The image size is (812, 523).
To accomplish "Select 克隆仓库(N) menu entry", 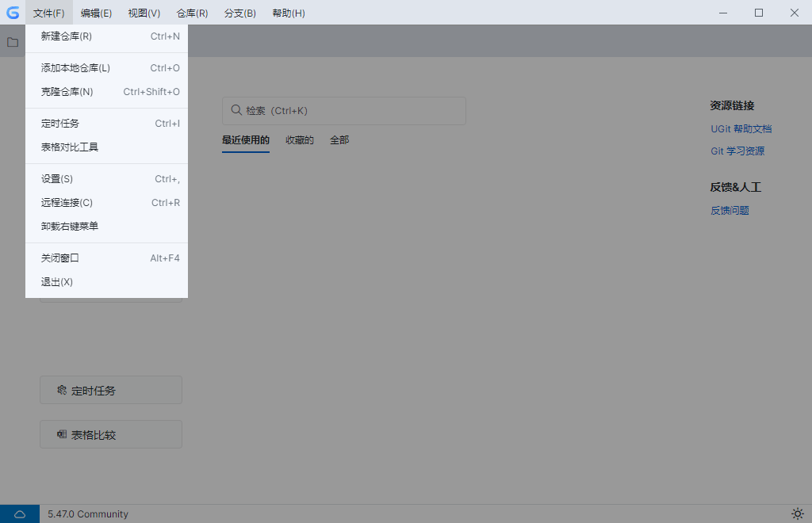I will [x=107, y=92].
